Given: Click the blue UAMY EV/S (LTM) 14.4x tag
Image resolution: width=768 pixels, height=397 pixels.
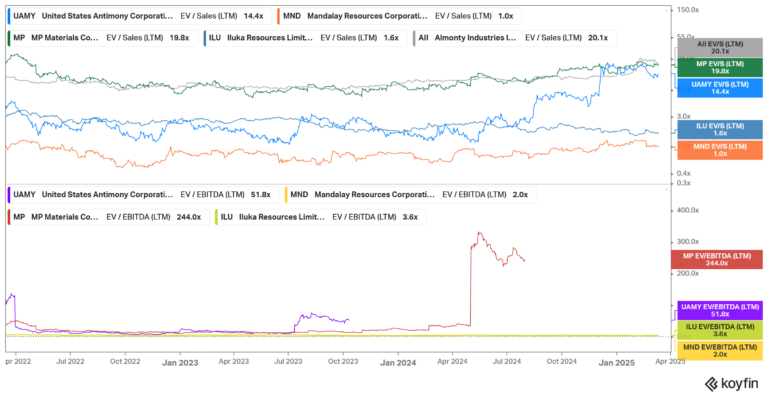Looking at the screenshot, I should tap(720, 88).
